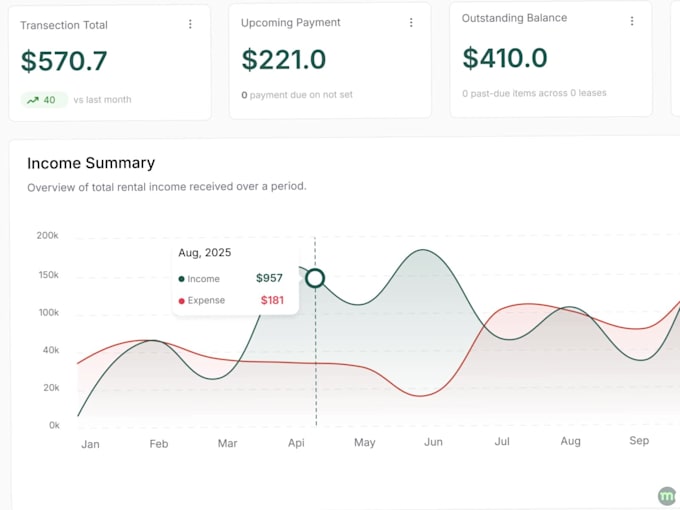The height and width of the screenshot is (510, 680).
Task: Click the 'vs last month' label
Action: tap(102, 100)
